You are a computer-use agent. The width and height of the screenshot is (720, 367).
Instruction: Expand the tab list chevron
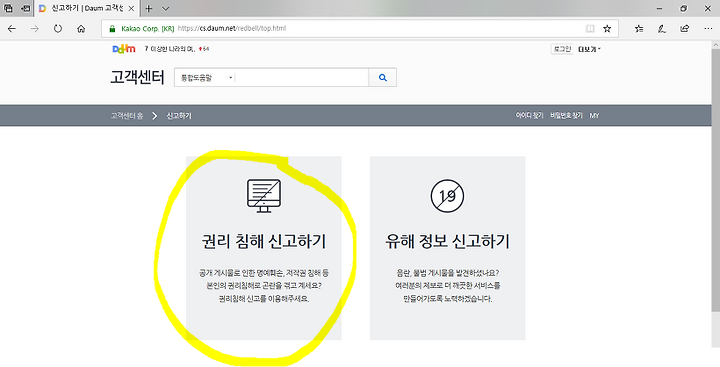(x=166, y=8)
